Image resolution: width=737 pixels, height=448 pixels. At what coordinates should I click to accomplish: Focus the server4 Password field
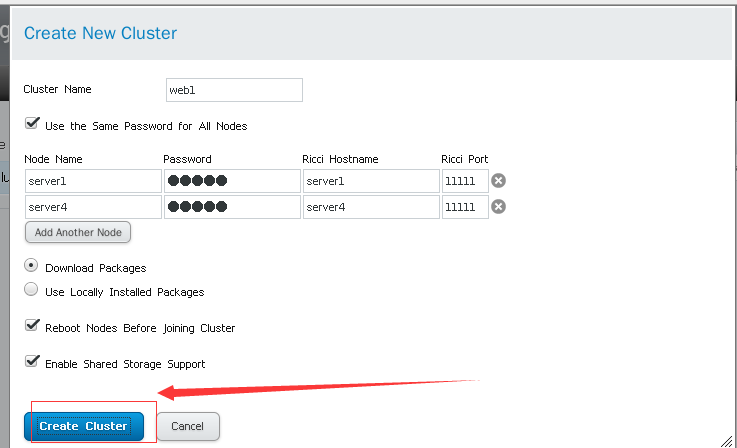(232, 207)
